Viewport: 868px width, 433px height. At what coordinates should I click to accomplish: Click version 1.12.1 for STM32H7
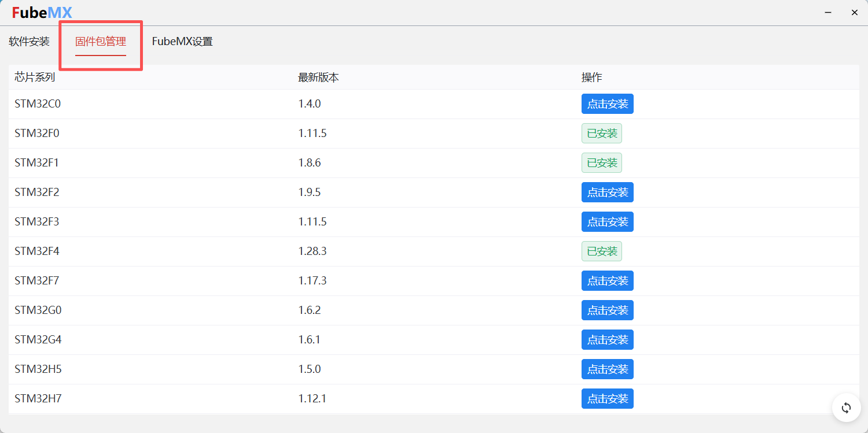click(x=312, y=399)
